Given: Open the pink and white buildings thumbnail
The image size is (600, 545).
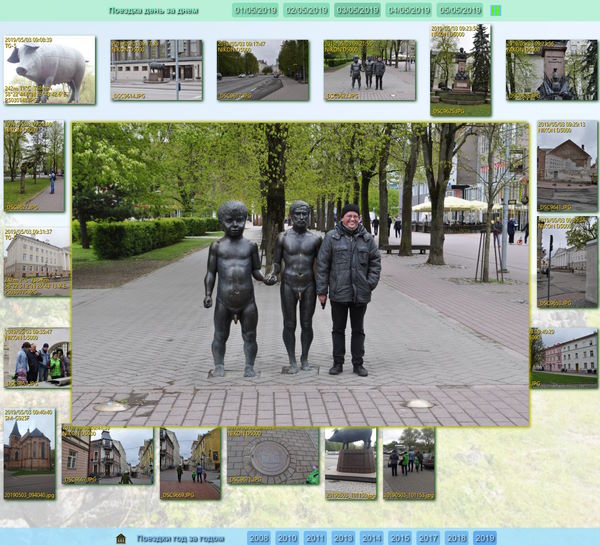Looking at the screenshot, I should tap(564, 357).
